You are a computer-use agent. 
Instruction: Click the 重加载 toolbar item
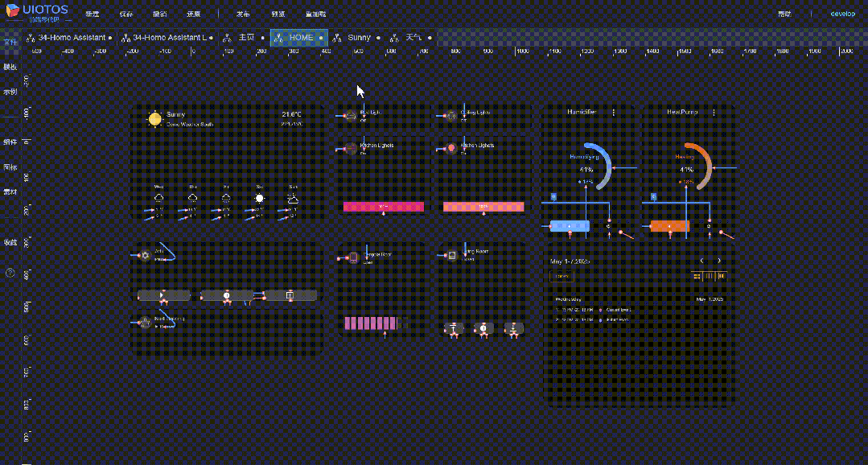[x=316, y=14]
